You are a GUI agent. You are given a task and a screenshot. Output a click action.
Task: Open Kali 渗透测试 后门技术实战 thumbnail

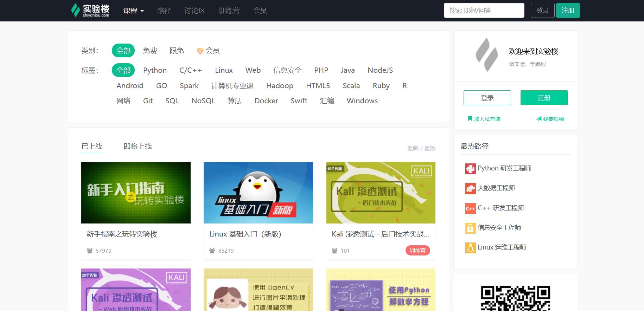click(381, 193)
